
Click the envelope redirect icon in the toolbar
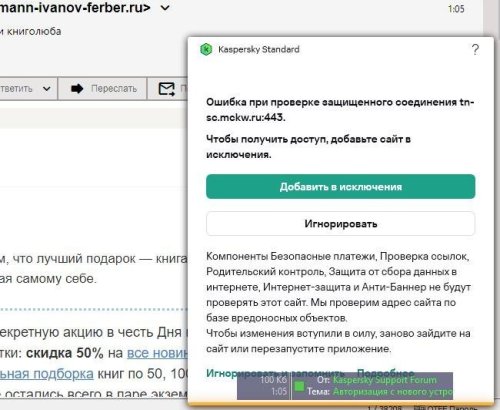tap(166, 89)
